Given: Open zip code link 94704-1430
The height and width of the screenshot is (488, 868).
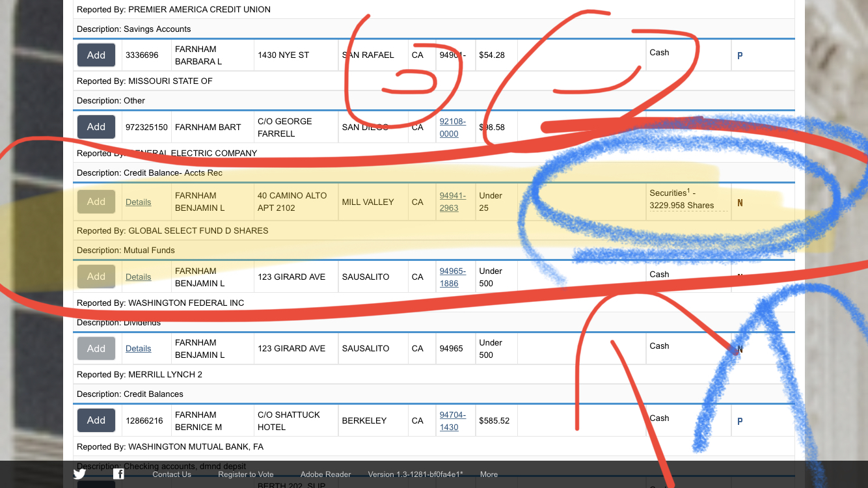Looking at the screenshot, I should (453, 421).
